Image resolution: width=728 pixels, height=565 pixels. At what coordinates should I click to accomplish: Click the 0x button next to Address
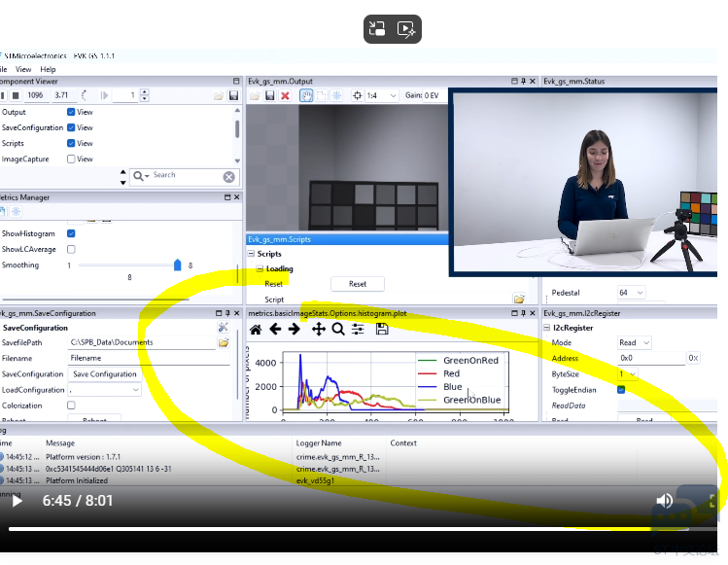coord(693,358)
